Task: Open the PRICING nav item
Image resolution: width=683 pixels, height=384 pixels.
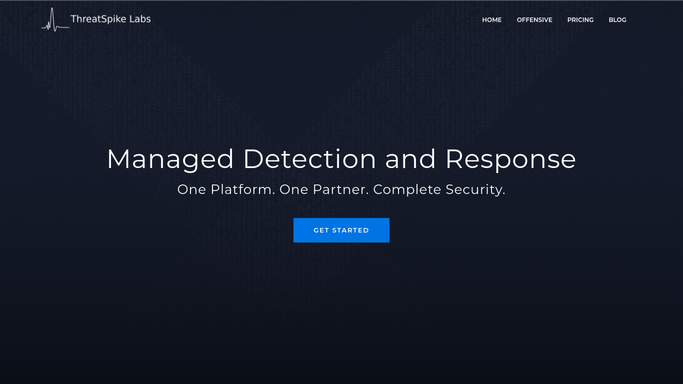Action: coord(580,20)
